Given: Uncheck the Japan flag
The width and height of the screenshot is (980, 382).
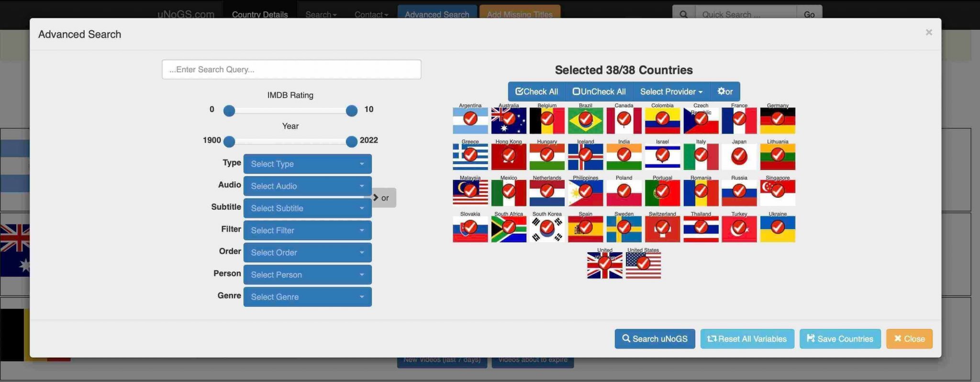Looking at the screenshot, I should [739, 156].
